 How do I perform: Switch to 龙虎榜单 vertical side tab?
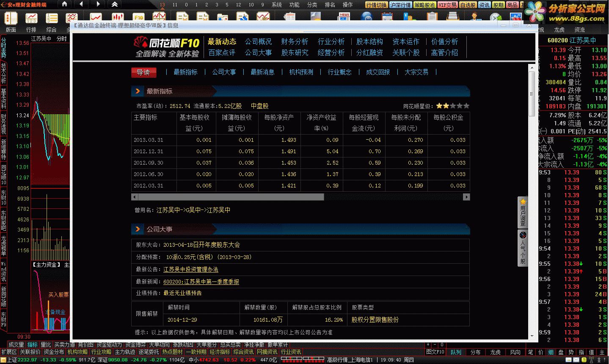coord(3,246)
